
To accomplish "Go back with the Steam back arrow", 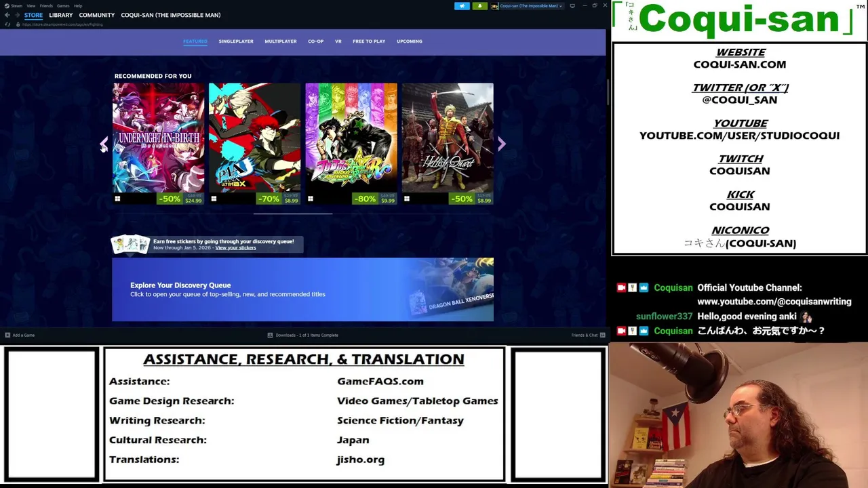I will pos(7,15).
